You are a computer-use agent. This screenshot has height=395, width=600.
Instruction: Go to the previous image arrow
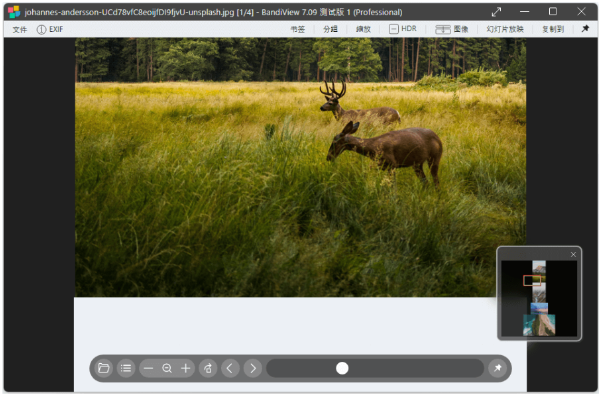230,368
